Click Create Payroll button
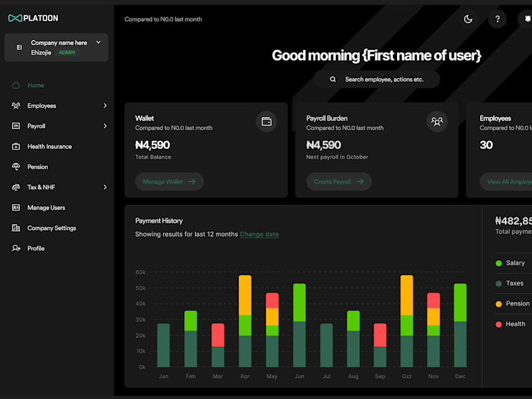The image size is (532, 399). coord(339,182)
